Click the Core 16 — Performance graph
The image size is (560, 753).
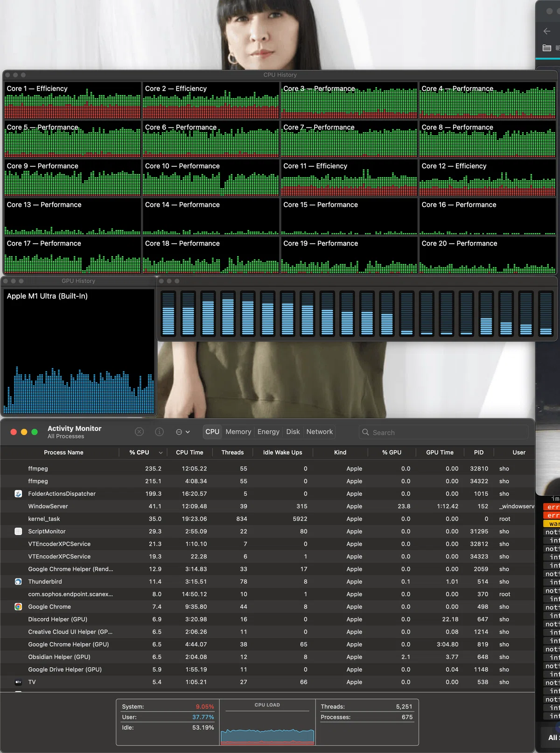pos(487,216)
